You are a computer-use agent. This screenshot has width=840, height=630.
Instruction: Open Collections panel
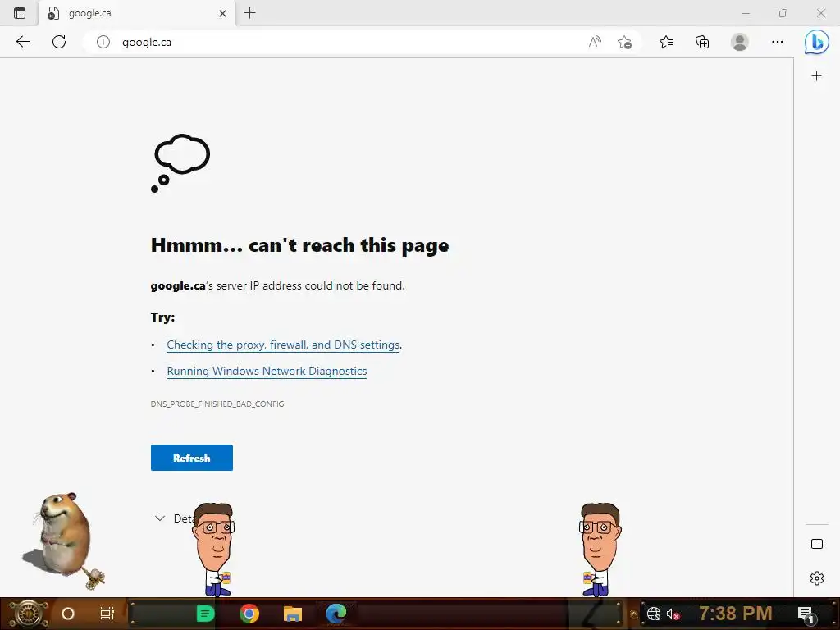tap(702, 42)
